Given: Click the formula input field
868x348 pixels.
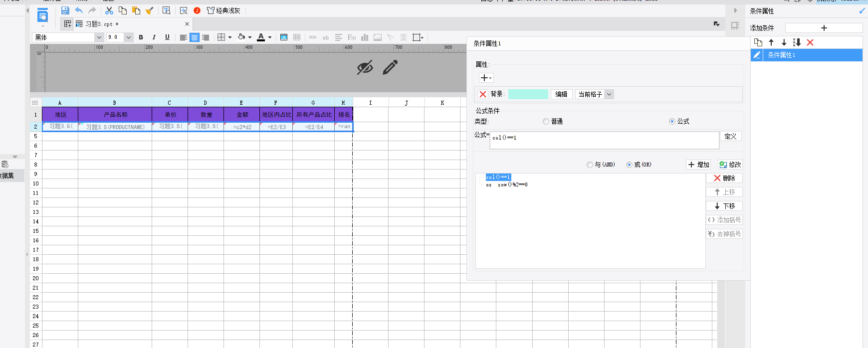Looking at the screenshot, I should pos(605,140).
